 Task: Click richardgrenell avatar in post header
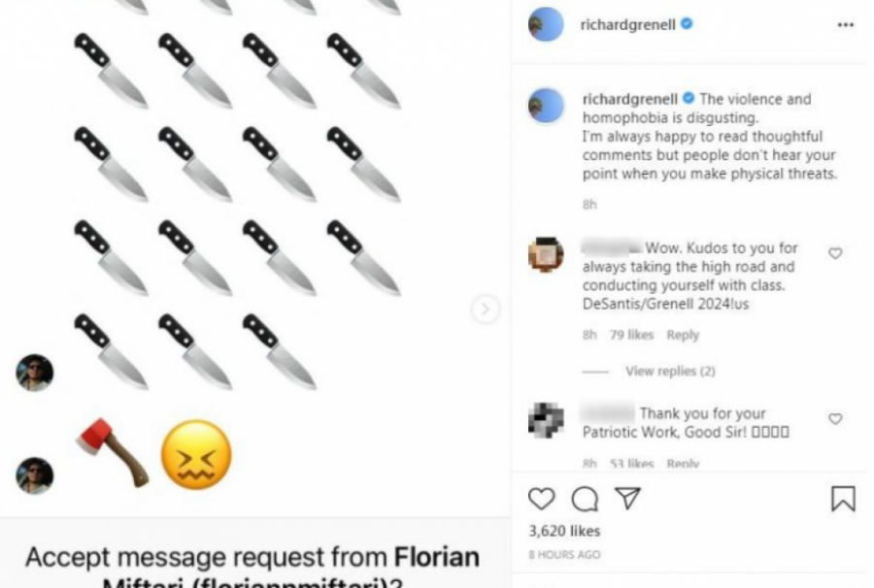546,25
